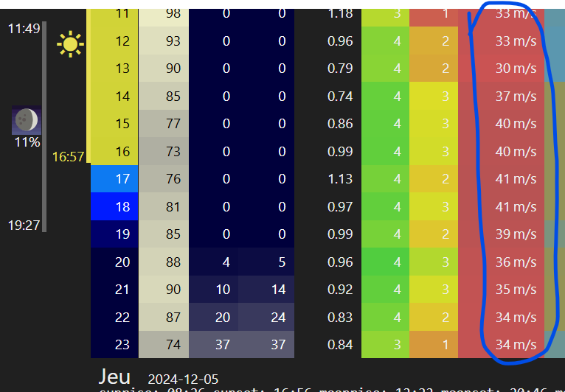The image size is (565, 392).
Task: Select hour 15 in the hour column
Action: click(114, 124)
